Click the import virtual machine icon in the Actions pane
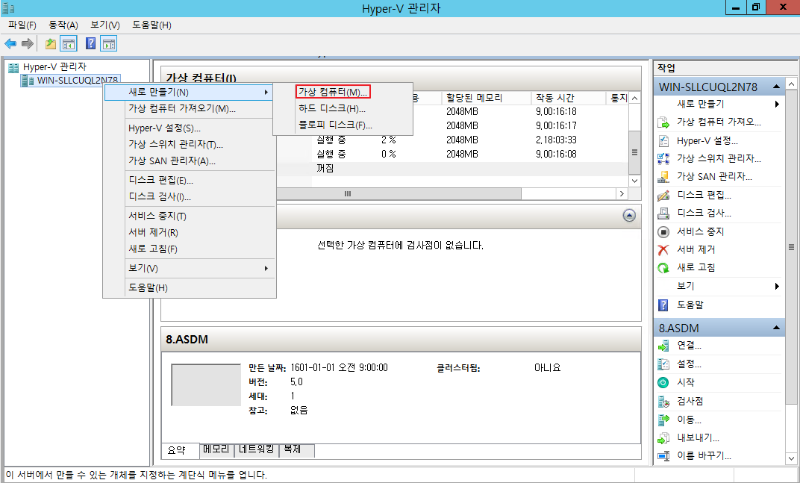This screenshot has height=483, width=800. click(x=663, y=122)
